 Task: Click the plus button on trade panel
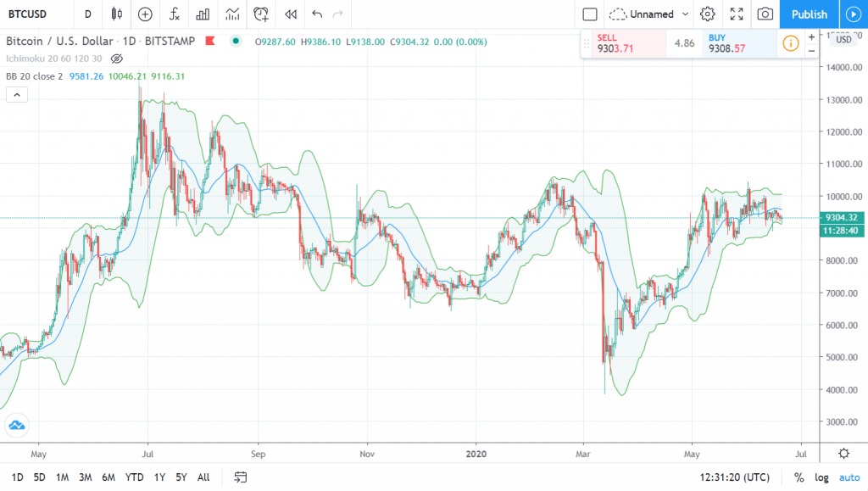click(811, 37)
